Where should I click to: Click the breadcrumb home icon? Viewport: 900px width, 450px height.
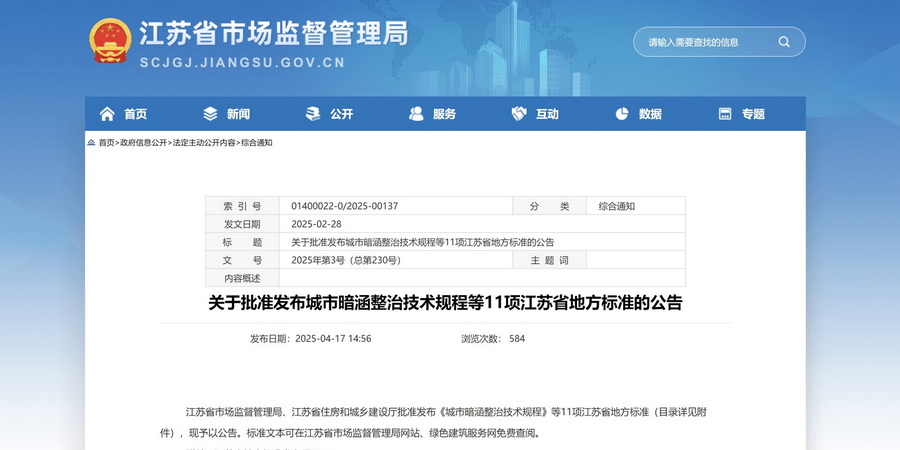click(x=91, y=143)
